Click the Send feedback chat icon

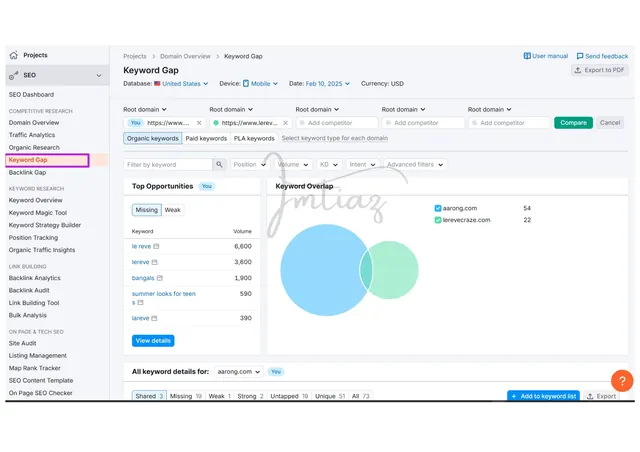point(580,56)
